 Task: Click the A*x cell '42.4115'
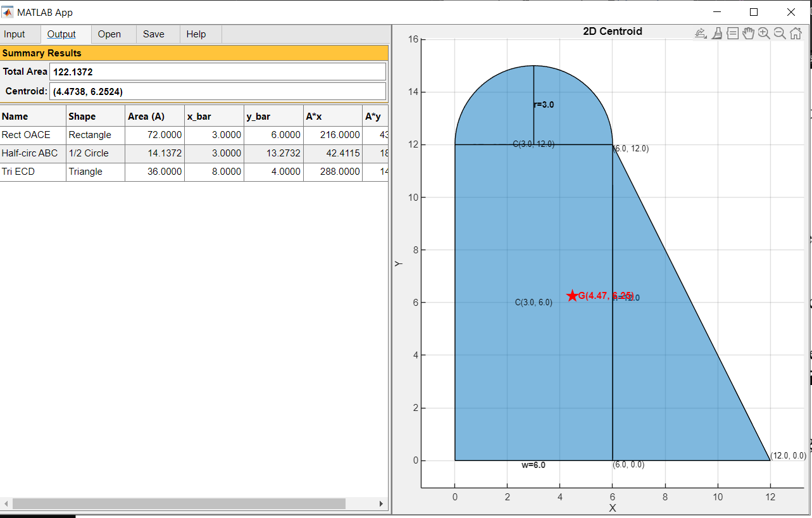333,153
